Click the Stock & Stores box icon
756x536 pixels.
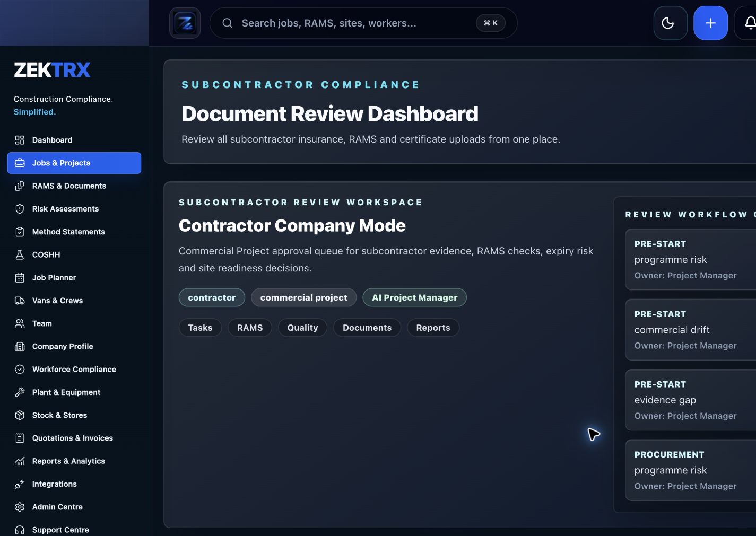(20, 415)
